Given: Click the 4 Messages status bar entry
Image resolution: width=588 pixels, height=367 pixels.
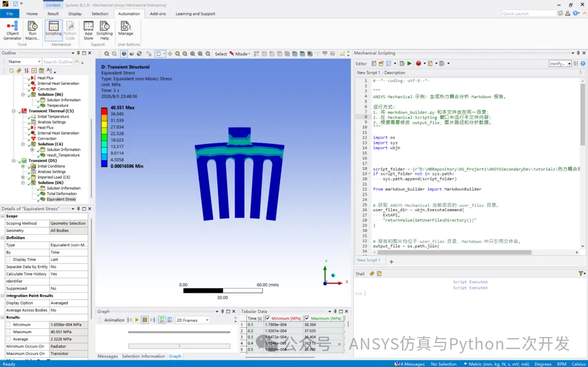Looking at the screenshot, I should (x=409, y=364).
